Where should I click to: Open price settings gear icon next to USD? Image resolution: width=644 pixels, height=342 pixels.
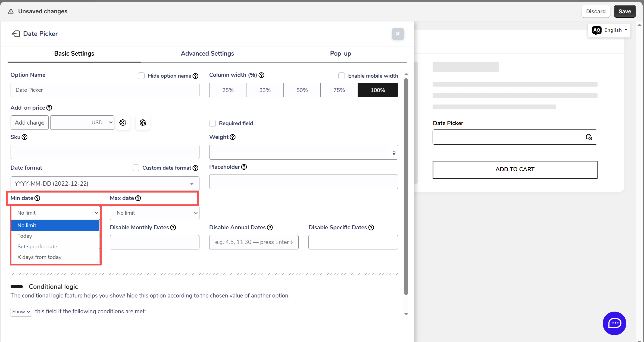tap(123, 123)
